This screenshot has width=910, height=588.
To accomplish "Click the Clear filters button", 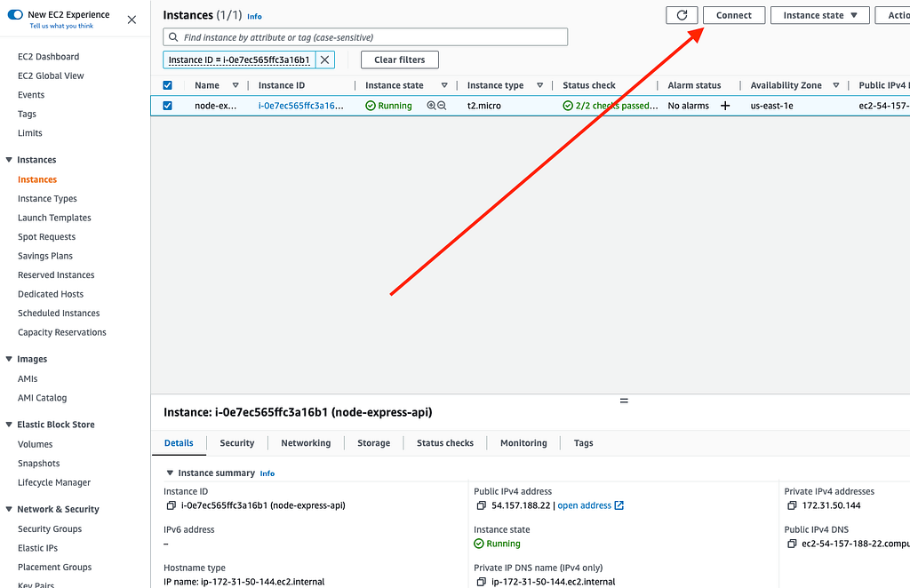I will point(399,60).
